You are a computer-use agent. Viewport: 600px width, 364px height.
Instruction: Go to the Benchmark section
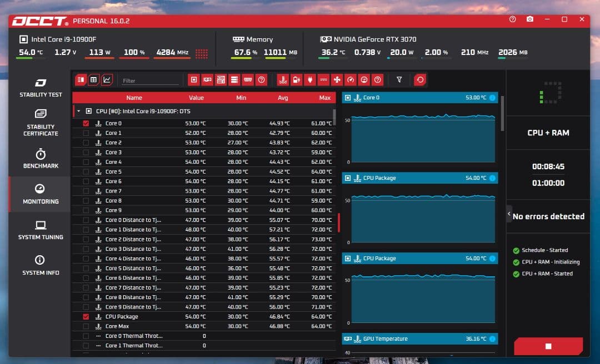click(x=41, y=159)
